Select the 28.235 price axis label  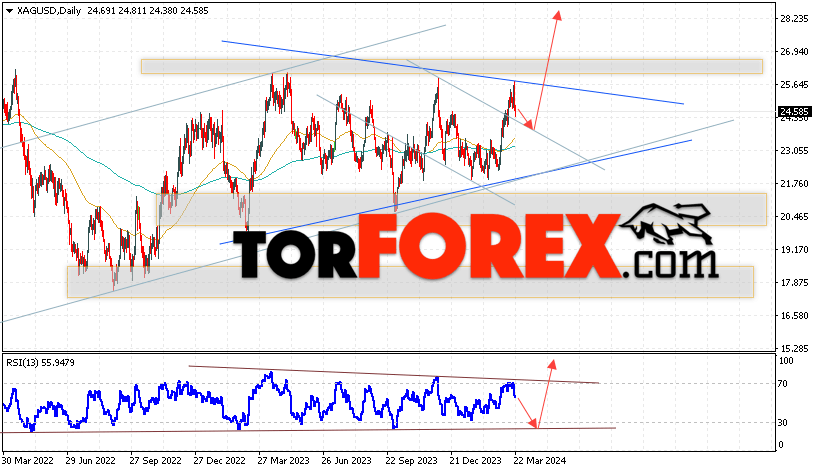(795, 19)
